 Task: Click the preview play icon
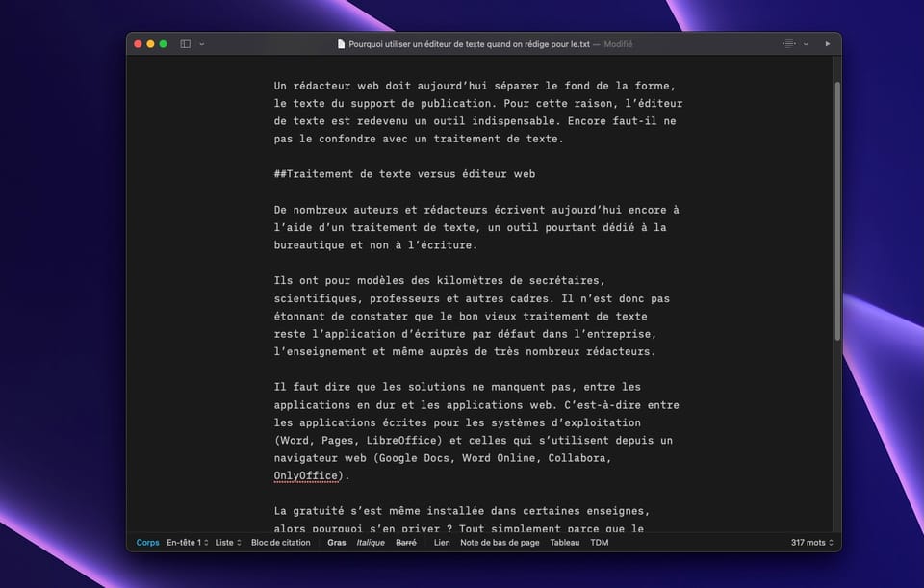[828, 44]
